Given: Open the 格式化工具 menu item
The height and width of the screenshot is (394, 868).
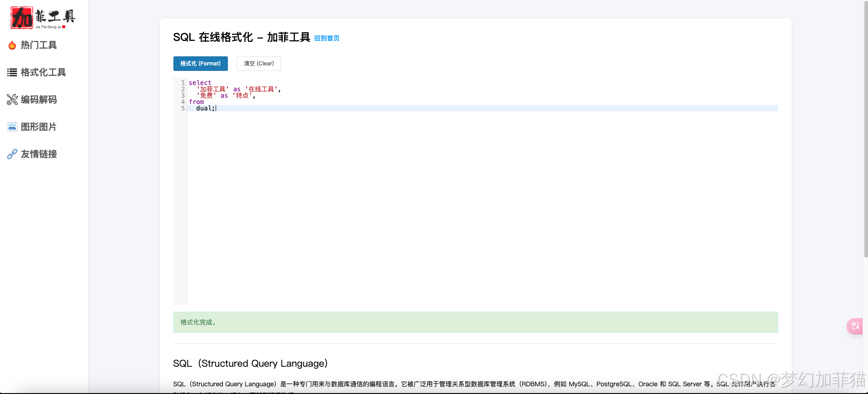Looking at the screenshot, I should [x=43, y=72].
